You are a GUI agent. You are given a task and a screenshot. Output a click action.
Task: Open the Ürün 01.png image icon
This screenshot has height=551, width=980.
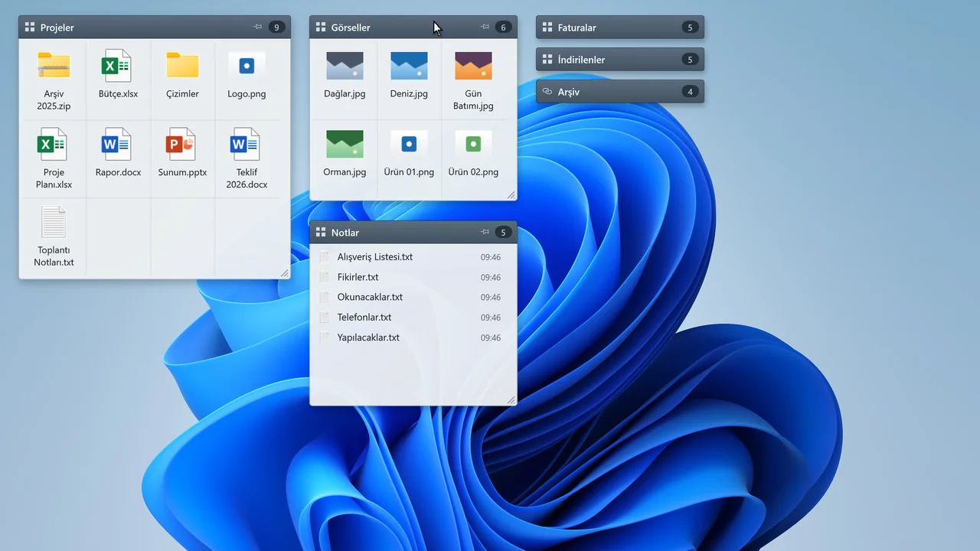409,144
